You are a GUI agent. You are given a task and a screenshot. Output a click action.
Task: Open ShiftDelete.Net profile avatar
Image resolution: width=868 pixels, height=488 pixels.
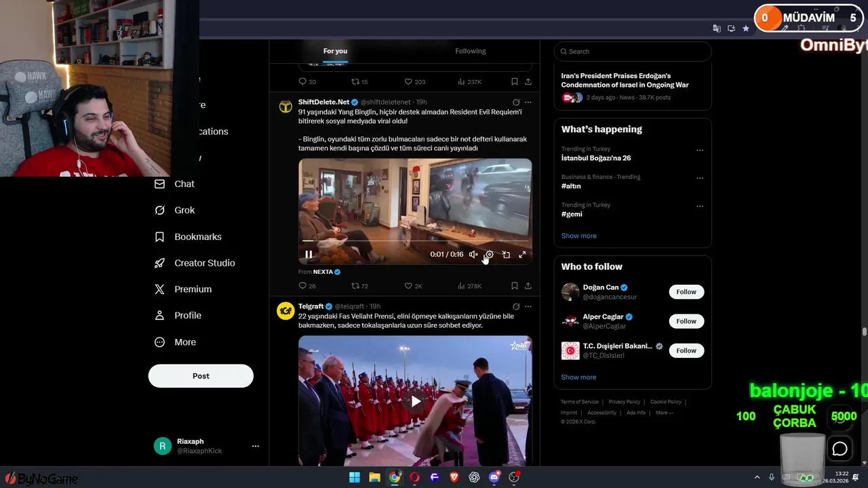pyautogui.click(x=285, y=106)
